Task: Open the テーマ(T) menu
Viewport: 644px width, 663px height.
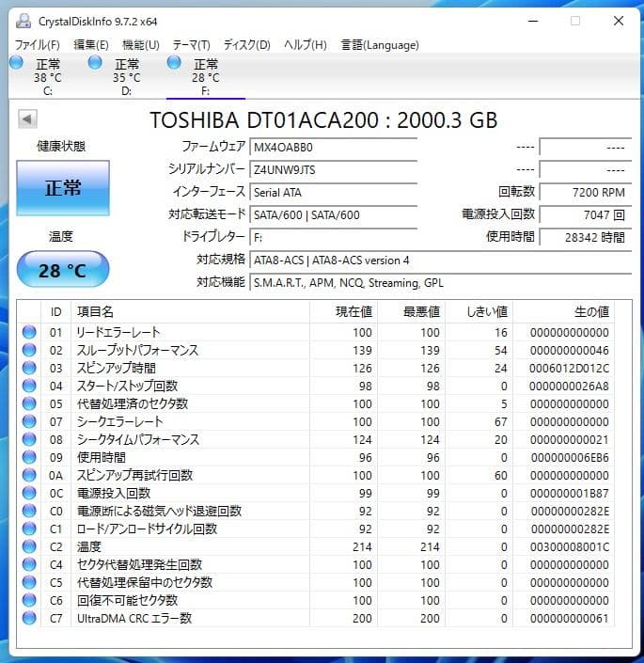Action: coord(191,45)
